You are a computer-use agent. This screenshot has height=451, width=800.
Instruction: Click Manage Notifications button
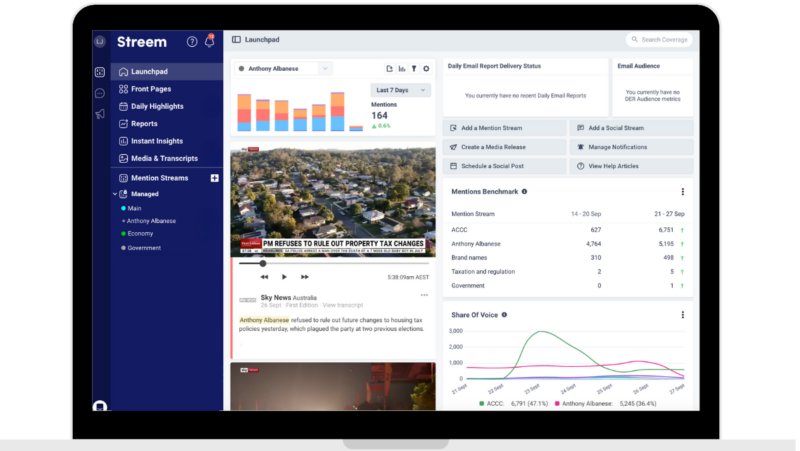click(x=632, y=147)
